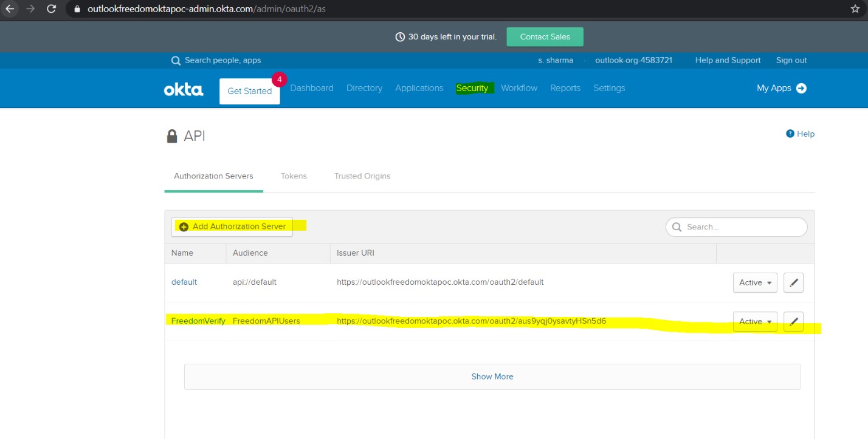This screenshot has width=868, height=439.
Task: Click FreedomVerify issuer URI ending aus9yqj0ysavtyHSn5d6
Action: pyautogui.click(x=472, y=321)
